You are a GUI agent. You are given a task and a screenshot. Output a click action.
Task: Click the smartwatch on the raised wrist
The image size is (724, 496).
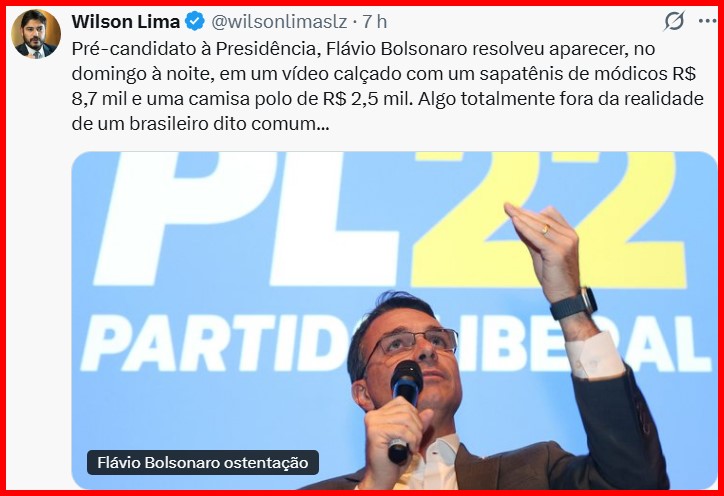coord(573,304)
